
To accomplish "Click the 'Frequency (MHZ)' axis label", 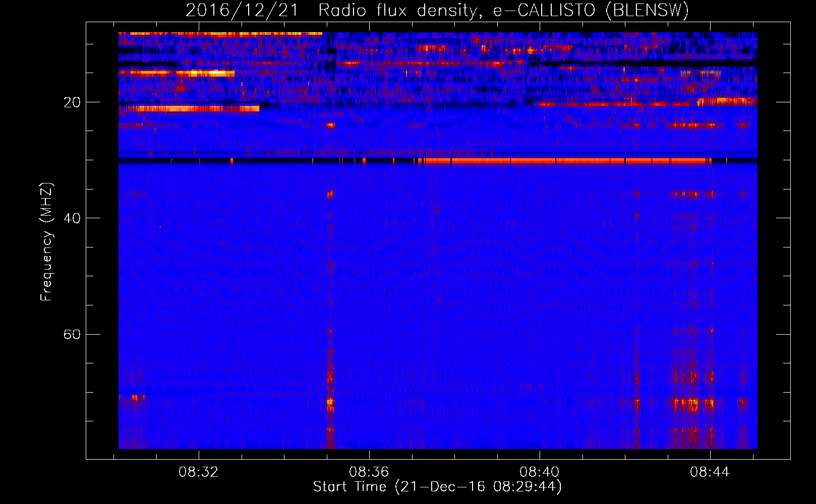I will (x=46, y=242).
